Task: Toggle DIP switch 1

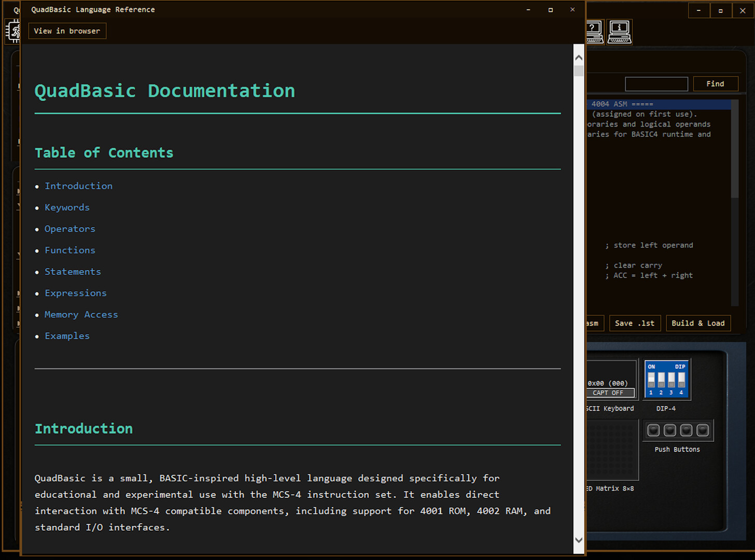Action: [x=651, y=380]
